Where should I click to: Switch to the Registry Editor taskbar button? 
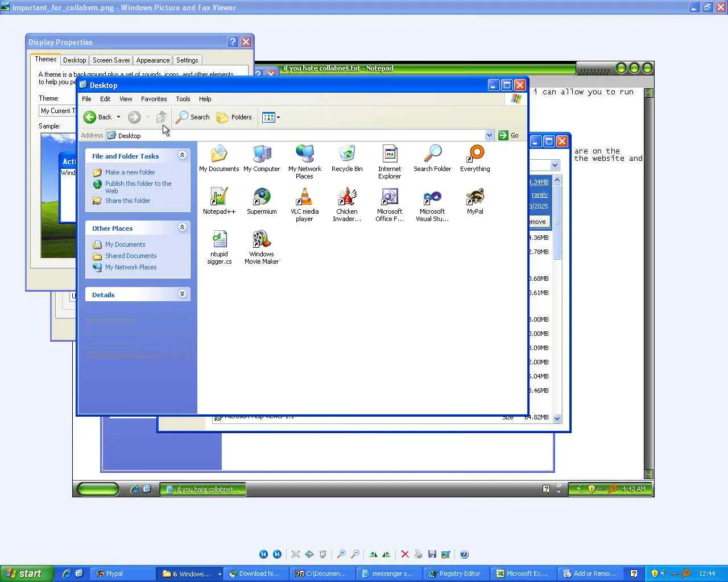coord(456,573)
